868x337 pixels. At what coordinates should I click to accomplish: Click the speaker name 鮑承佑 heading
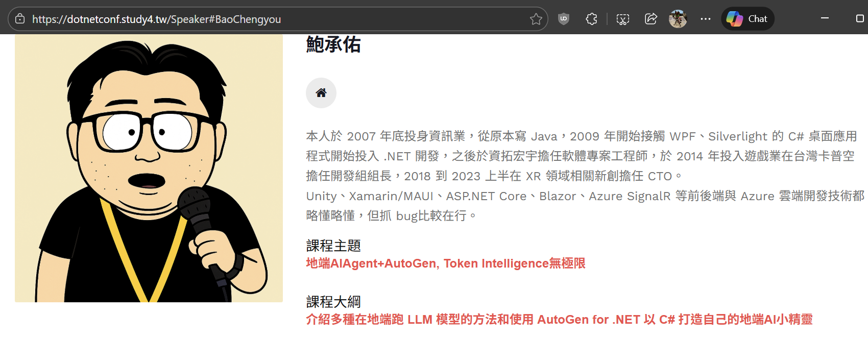click(333, 44)
